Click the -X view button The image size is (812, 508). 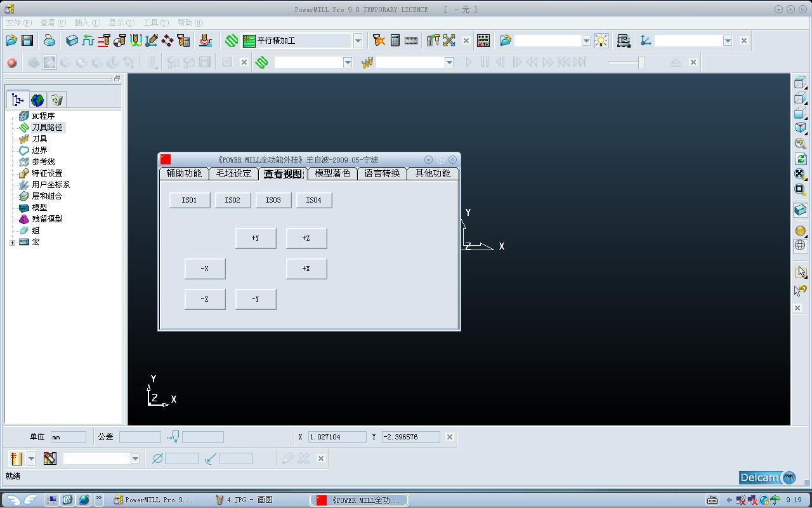[x=205, y=269]
